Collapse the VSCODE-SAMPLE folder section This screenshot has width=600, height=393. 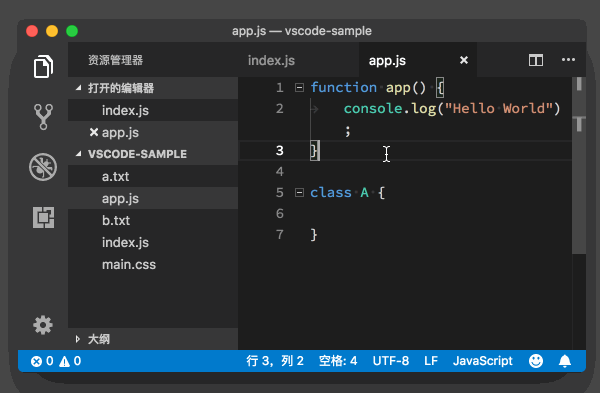(x=79, y=154)
